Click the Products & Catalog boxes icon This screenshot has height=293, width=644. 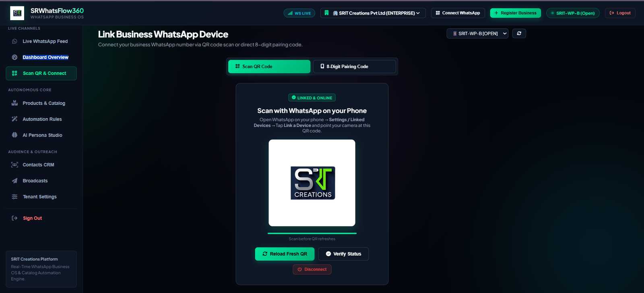pyautogui.click(x=14, y=103)
